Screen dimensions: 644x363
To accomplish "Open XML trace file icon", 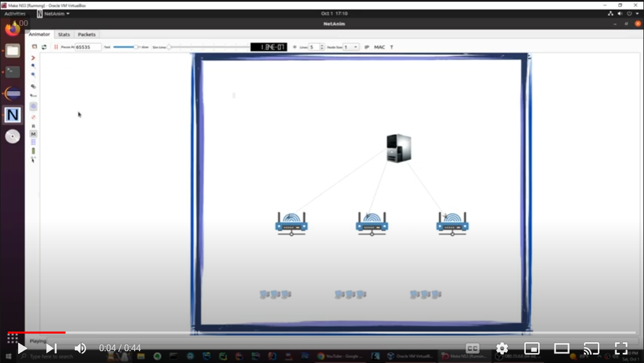I will (34, 47).
